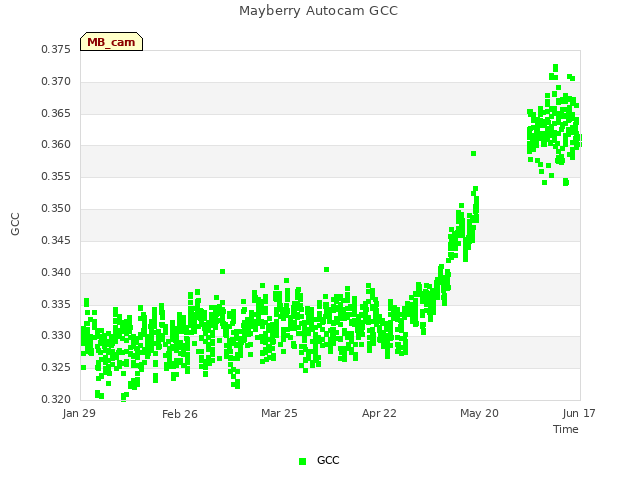Viewport: 640px width, 480px height.
Task: Click the Jan 29 x-axis label
Action: [x=79, y=413]
